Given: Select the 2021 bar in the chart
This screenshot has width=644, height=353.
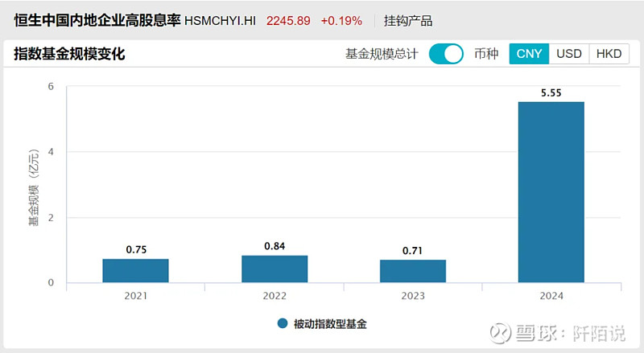Looking at the screenshot, I should (135, 270).
